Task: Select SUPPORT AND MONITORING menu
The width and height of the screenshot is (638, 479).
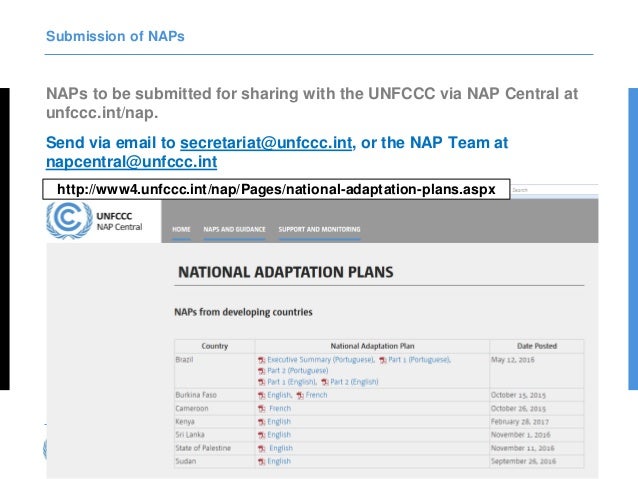Action: point(319,229)
